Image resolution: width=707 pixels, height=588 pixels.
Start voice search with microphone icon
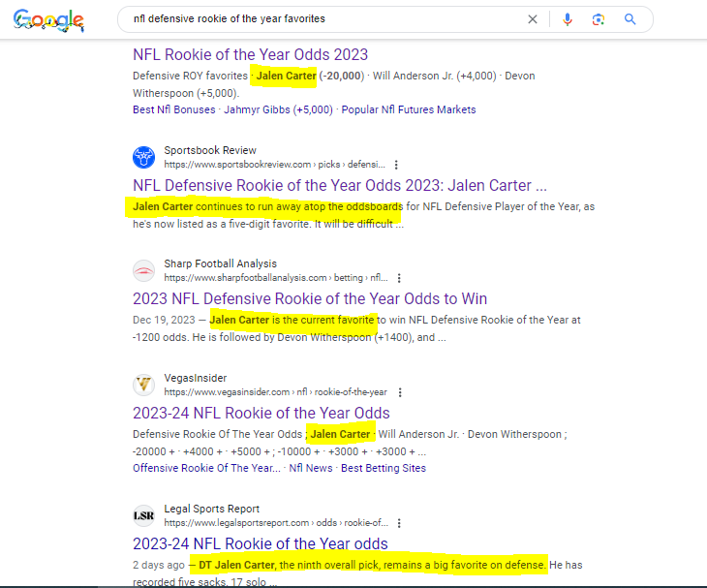[x=568, y=19]
